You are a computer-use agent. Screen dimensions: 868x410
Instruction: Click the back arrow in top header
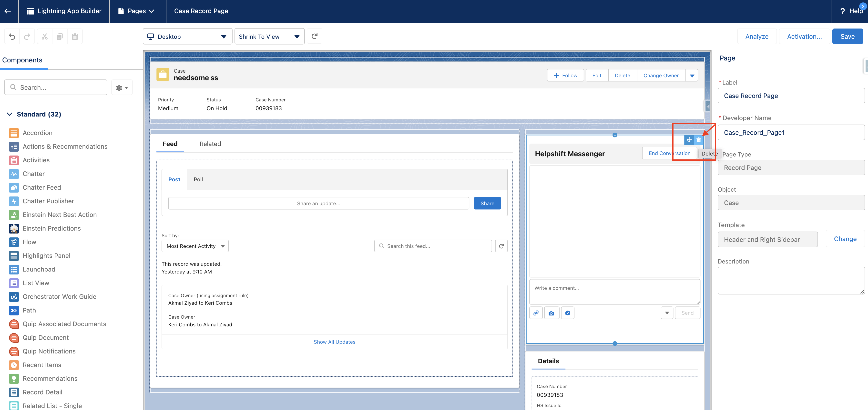pos(8,11)
